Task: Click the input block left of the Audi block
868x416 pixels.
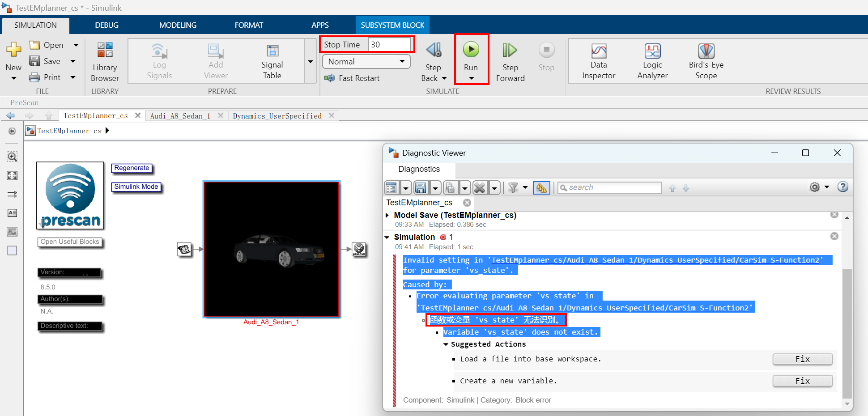Action: click(184, 249)
